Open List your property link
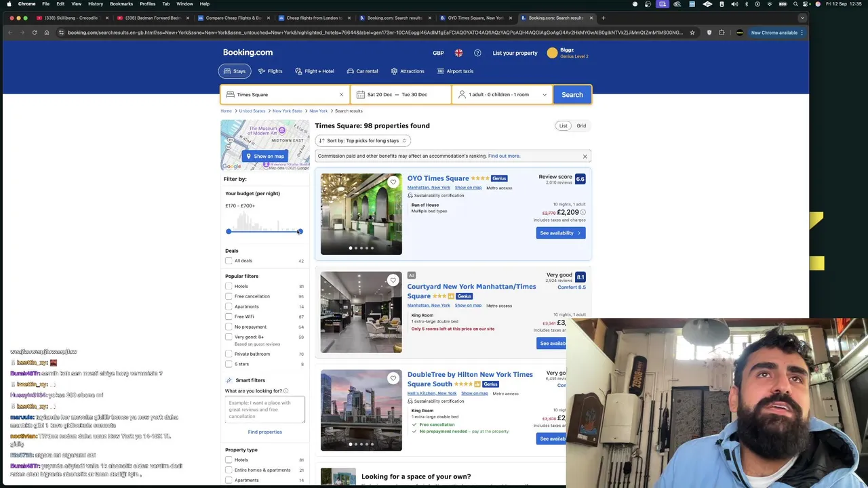This screenshot has width=868, height=488. click(x=515, y=53)
